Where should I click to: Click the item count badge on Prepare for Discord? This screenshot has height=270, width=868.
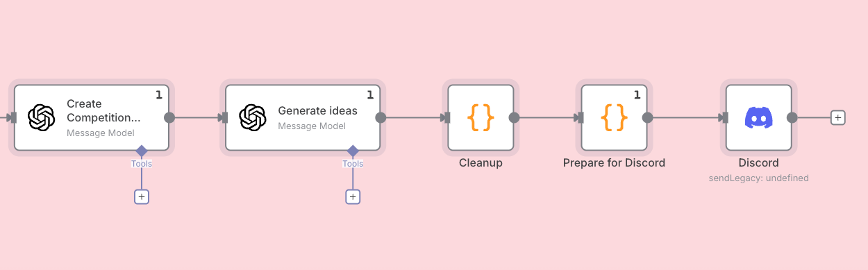pos(637,94)
